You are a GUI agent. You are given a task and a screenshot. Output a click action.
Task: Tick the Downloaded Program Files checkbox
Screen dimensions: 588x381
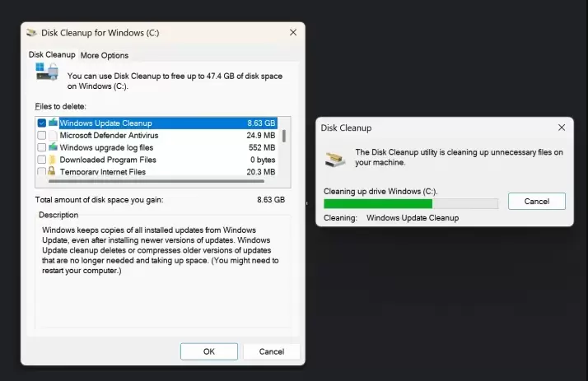[x=42, y=160]
